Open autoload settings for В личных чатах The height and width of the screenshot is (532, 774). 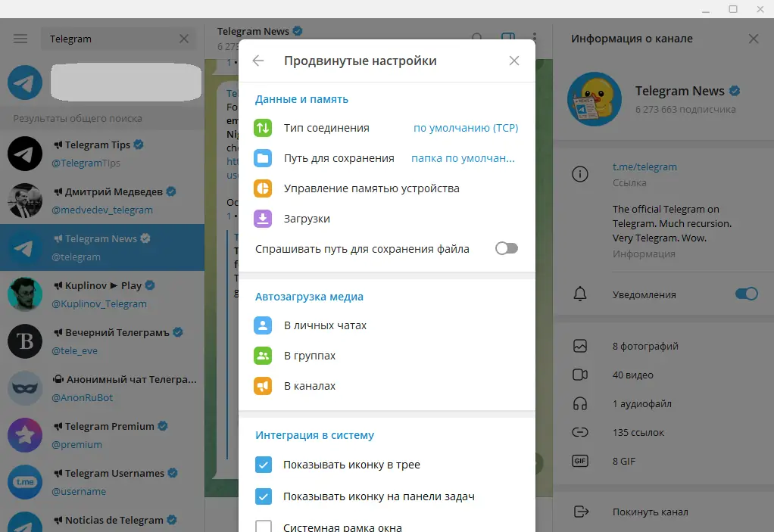264,325
